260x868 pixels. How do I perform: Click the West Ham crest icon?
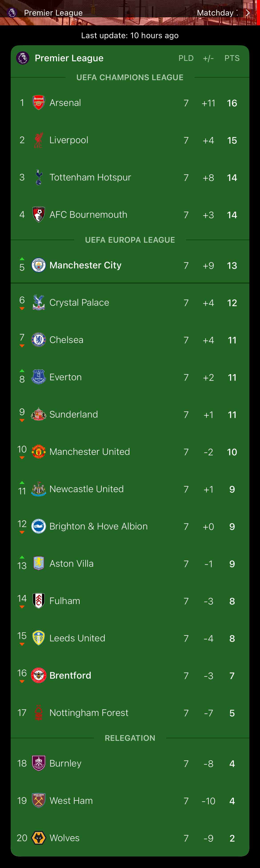pyautogui.click(x=38, y=800)
